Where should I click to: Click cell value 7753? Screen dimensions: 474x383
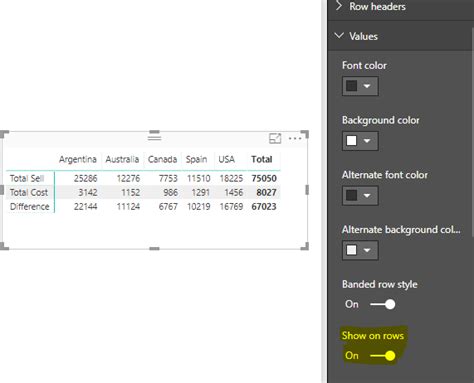[x=168, y=178]
